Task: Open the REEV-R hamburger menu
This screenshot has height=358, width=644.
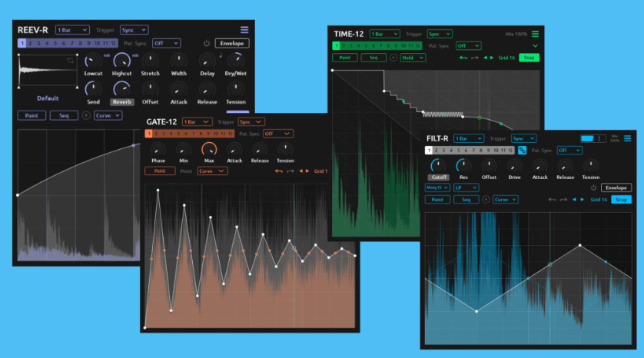Action: [244, 30]
